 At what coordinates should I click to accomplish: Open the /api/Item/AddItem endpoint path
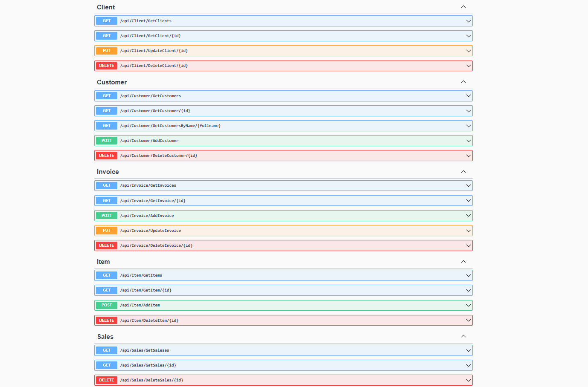[140, 305]
